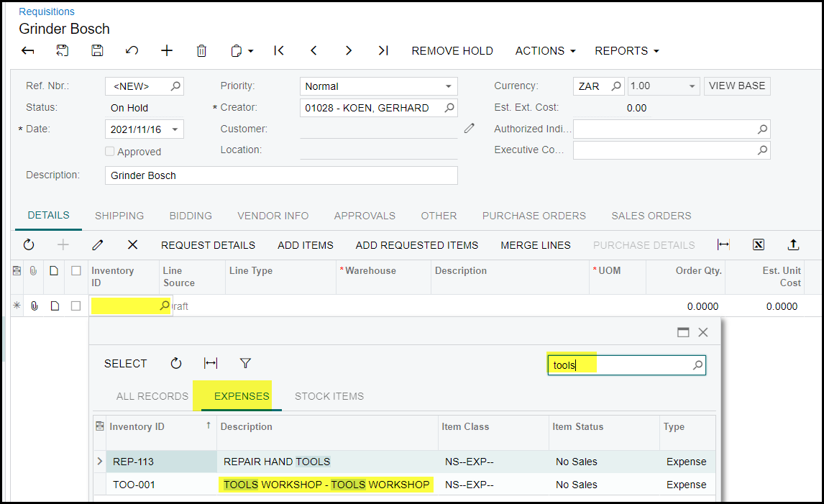The image size is (824, 504).
Task: Click the Description input field
Action: coord(280,175)
